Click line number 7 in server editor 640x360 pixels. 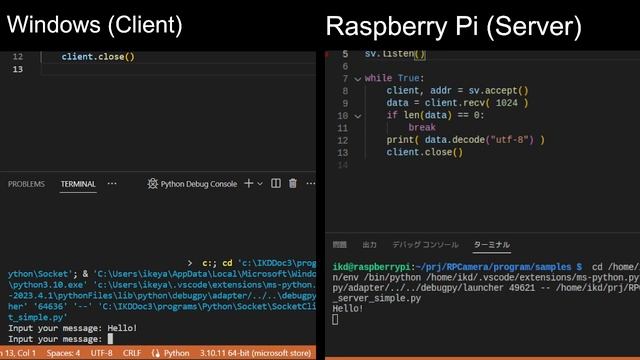point(345,79)
